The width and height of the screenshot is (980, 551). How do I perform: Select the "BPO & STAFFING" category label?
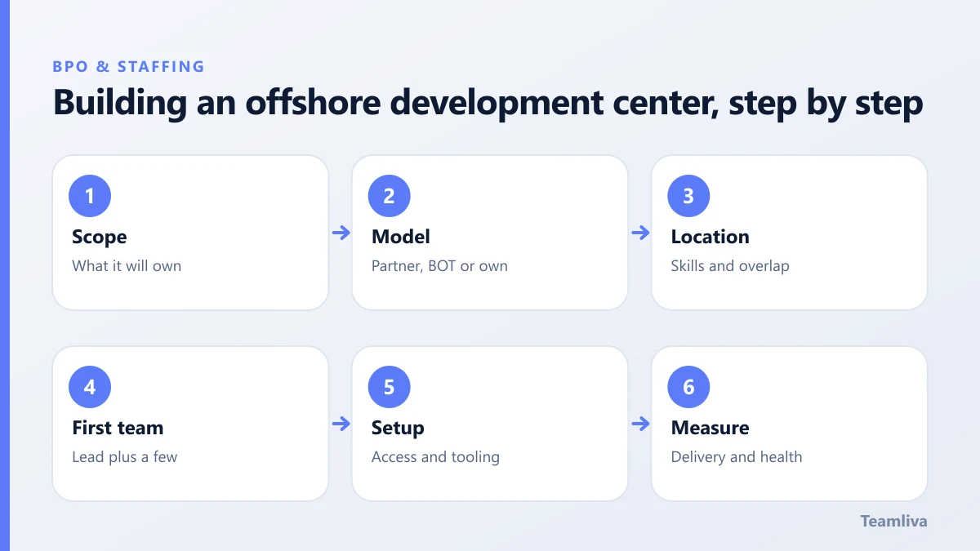tap(128, 67)
